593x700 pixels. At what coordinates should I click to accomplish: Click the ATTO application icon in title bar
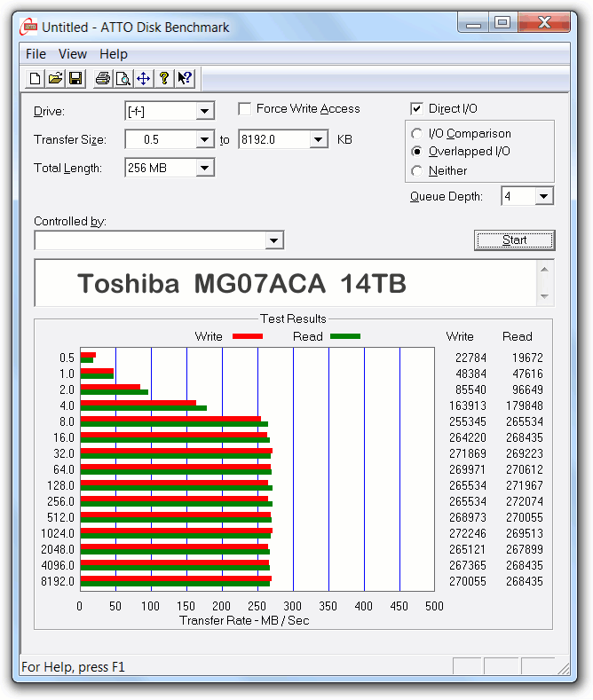[x=29, y=27]
